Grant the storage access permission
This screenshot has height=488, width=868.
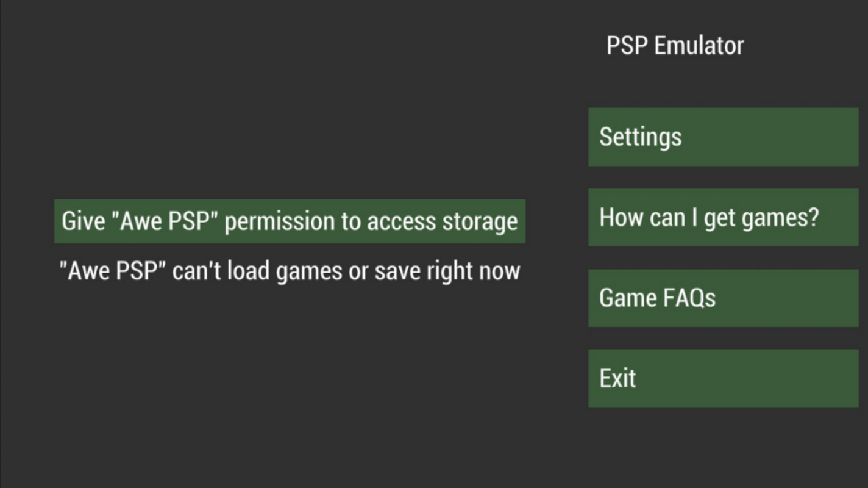[x=290, y=221]
